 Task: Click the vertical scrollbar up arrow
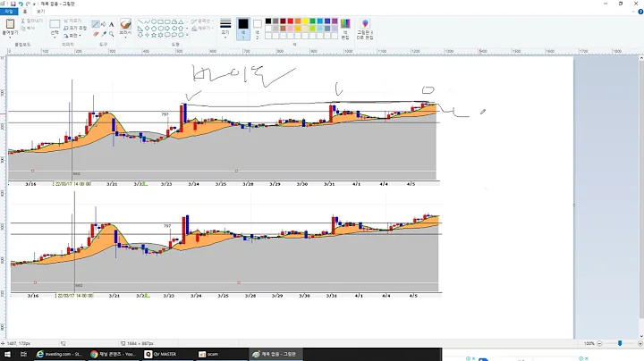tap(640, 58)
